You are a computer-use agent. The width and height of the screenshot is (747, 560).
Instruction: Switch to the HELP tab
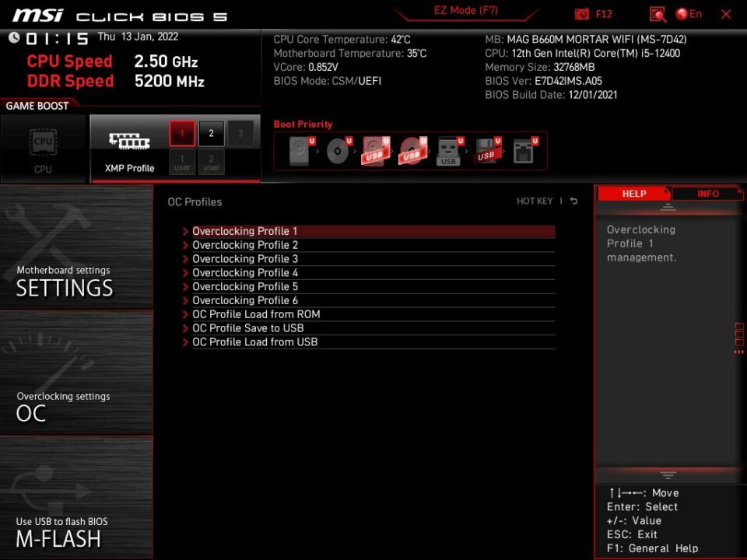pos(634,194)
